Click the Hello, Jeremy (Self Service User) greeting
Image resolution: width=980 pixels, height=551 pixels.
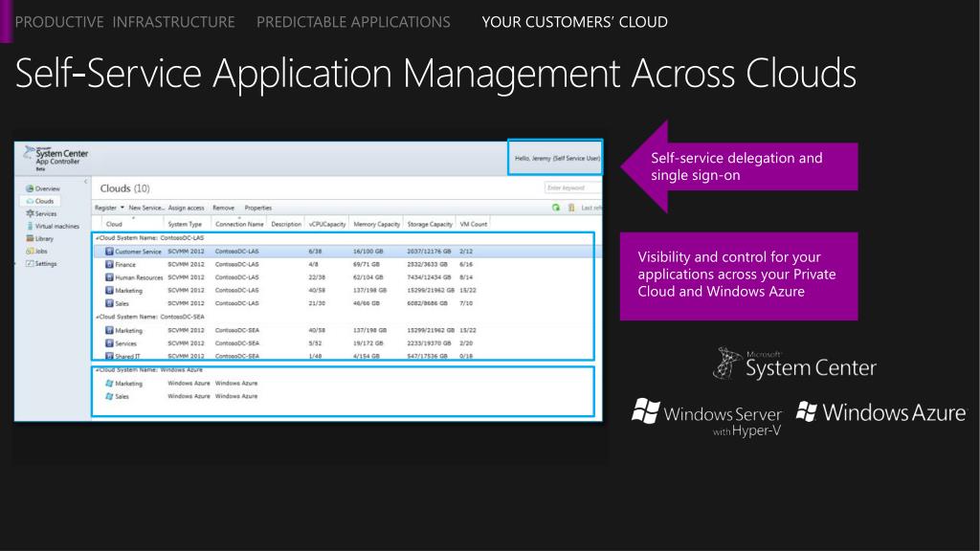tap(558, 159)
